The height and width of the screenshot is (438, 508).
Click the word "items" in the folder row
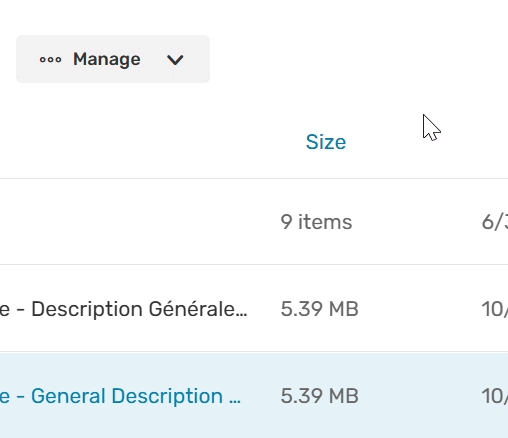[x=325, y=222]
